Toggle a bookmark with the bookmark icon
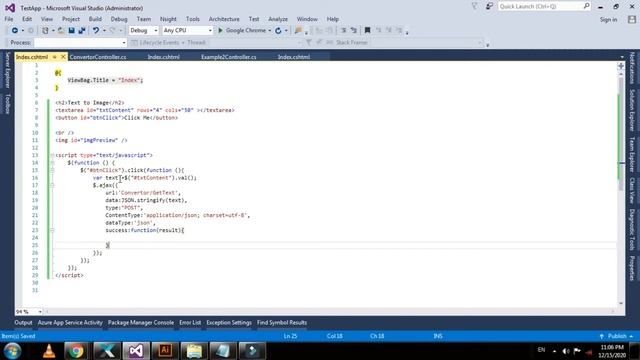The image size is (640, 360). tap(367, 31)
